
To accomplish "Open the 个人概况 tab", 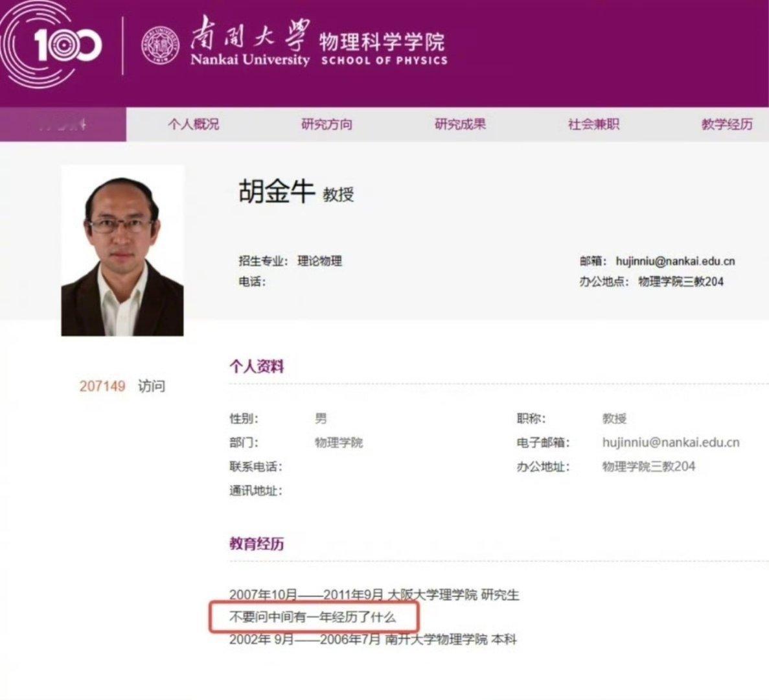I will pos(193,124).
